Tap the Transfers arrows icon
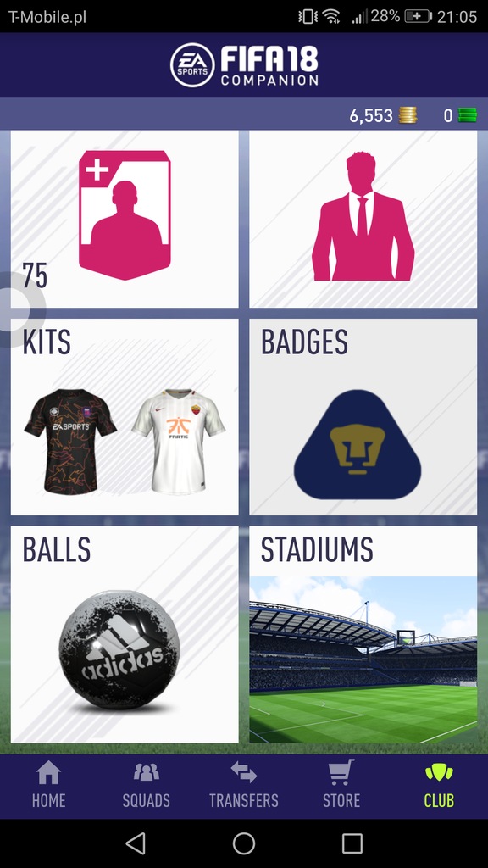 coord(243,772)
